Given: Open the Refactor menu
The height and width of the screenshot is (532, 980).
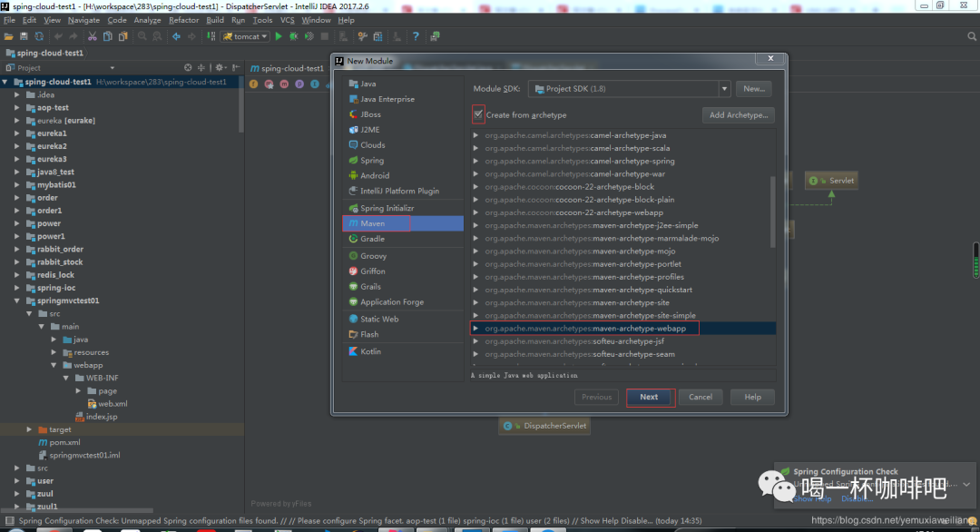Looking at the screenshot, I should 183,20.
